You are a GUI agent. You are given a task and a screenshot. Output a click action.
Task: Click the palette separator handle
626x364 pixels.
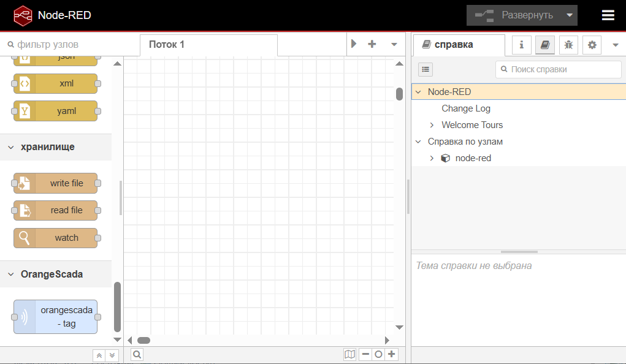[121, 198]
